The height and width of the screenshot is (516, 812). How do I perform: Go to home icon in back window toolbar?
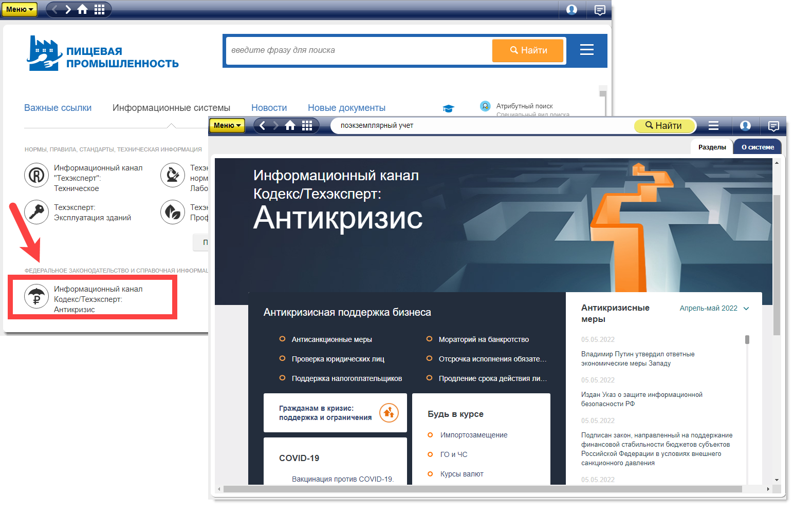click(x=82, y=9)
